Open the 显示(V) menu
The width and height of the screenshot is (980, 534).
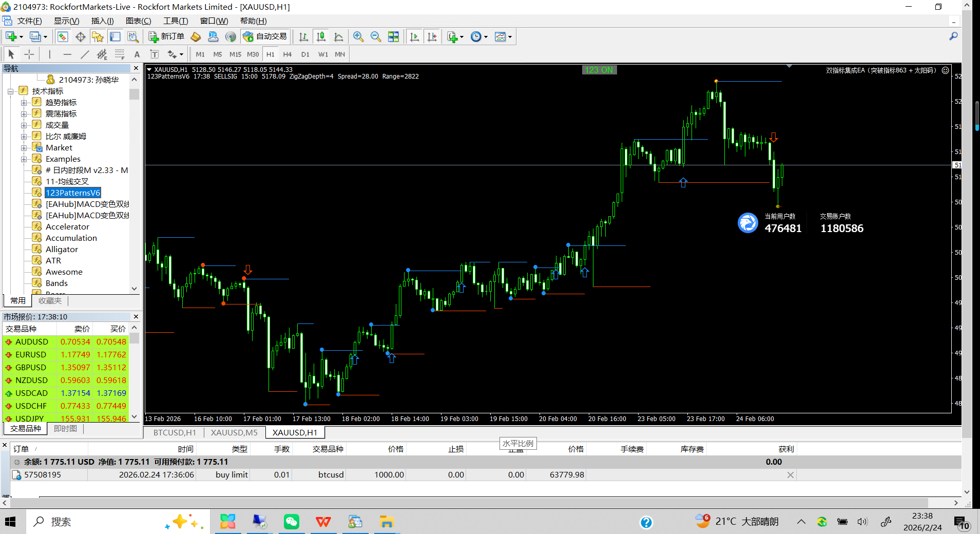coord(67,21)
